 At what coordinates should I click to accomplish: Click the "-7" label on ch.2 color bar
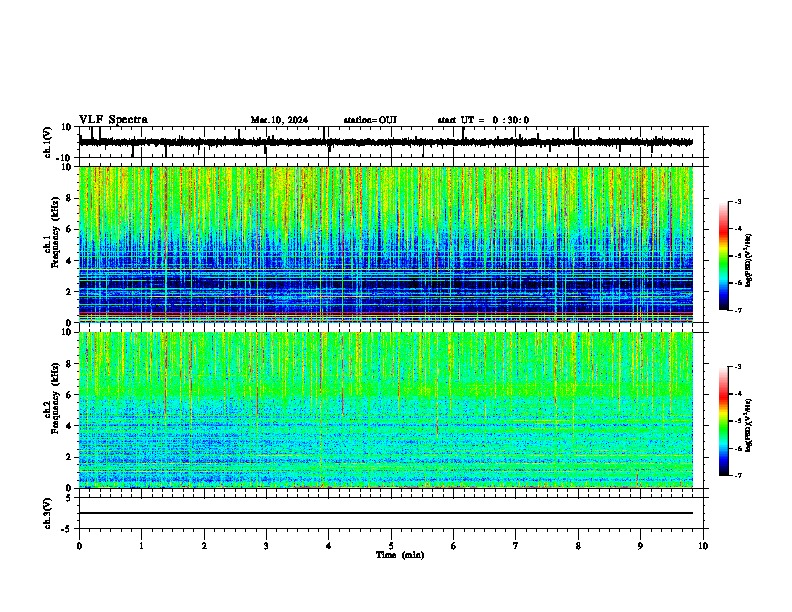pyautogui.click(x=737, y=475)
